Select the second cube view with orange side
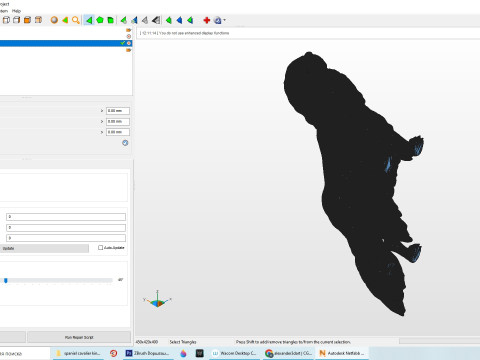Viewport: 480px width, 360px height. [16, 20]
